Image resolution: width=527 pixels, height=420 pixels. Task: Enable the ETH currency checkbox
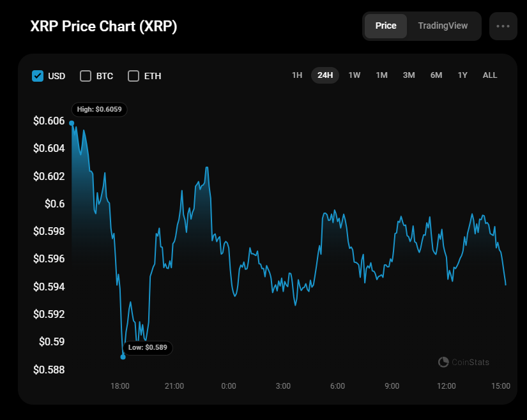click(134, 76)
